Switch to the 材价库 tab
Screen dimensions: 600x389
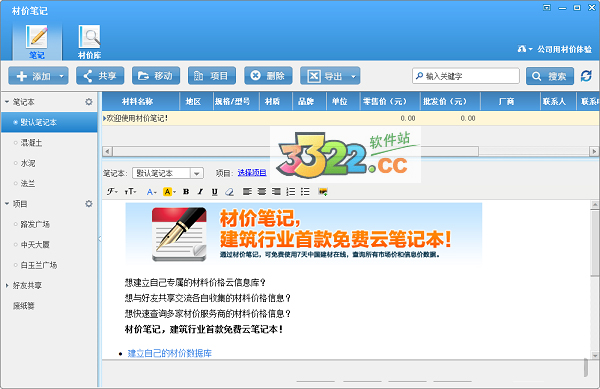[89, 42]
